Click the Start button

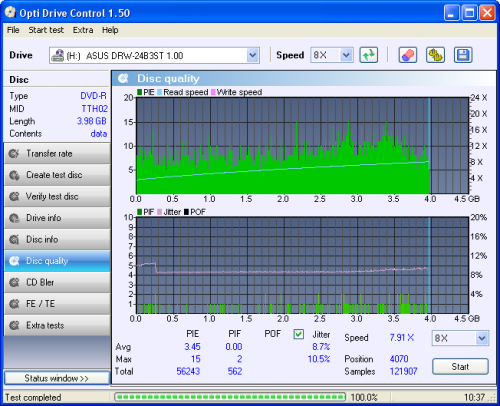460,367
